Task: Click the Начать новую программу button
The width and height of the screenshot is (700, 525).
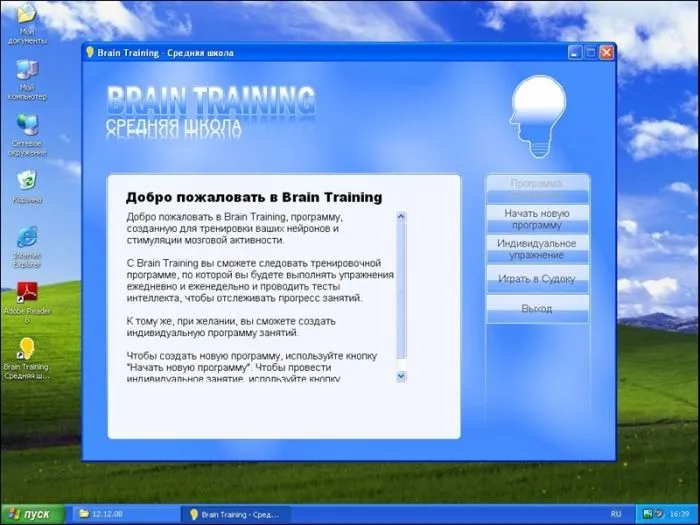Action: click(x=537, y=219)
